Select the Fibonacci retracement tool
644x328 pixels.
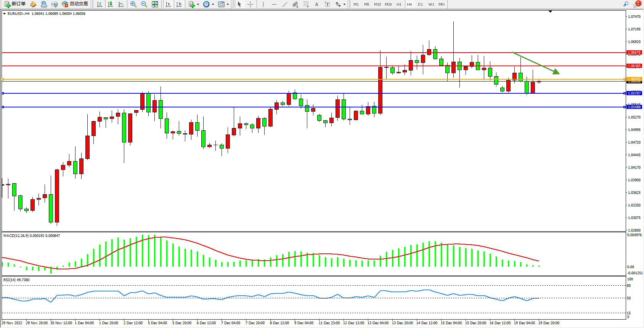[306, 4]
